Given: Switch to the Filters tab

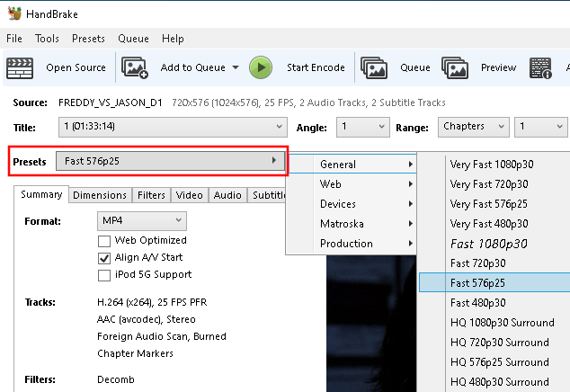Looking at the screenshot, I should tap(151, 195).
